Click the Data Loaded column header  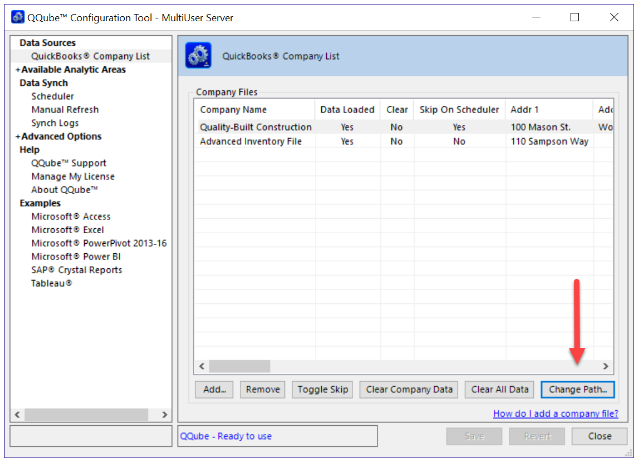point(347,110)
